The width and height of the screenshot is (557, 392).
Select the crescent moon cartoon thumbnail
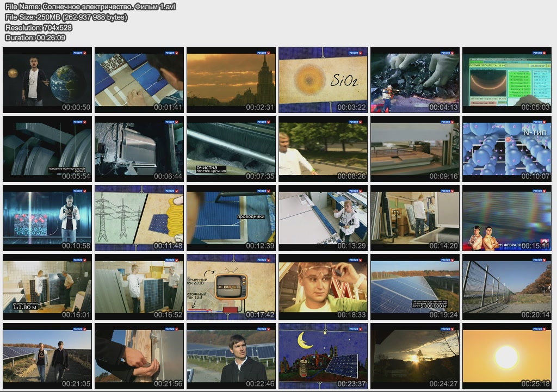click(323, 356)
